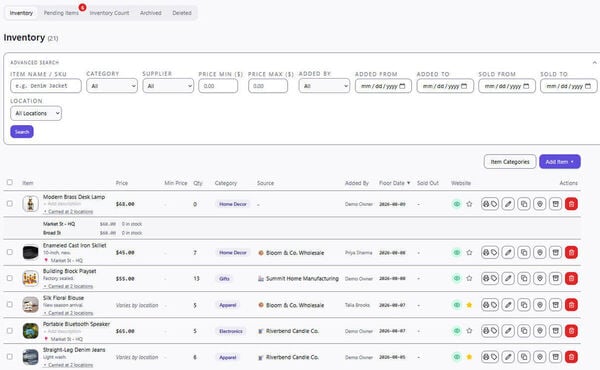Unstar the Silk Floral Blouse favorite star
This screenshot has height=370, width=600.
point(469,305)
